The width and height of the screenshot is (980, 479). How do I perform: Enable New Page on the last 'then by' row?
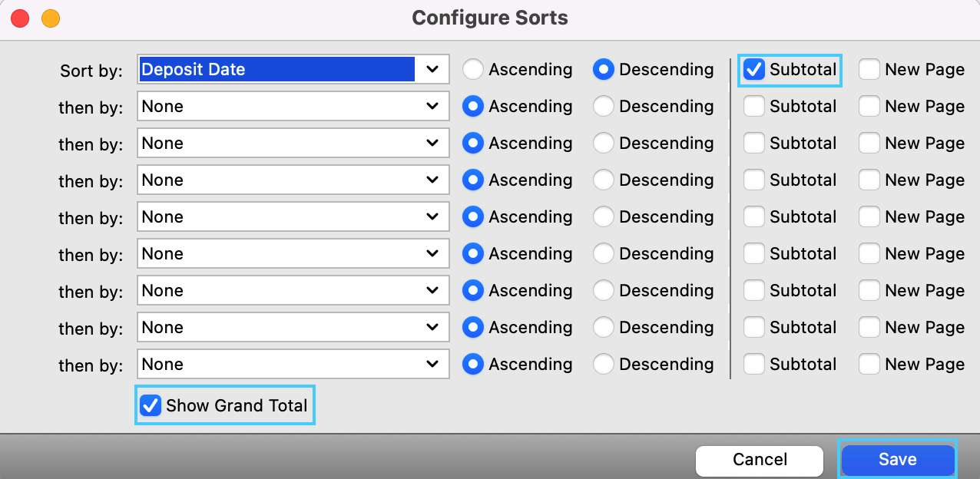(x=869, y=364)
